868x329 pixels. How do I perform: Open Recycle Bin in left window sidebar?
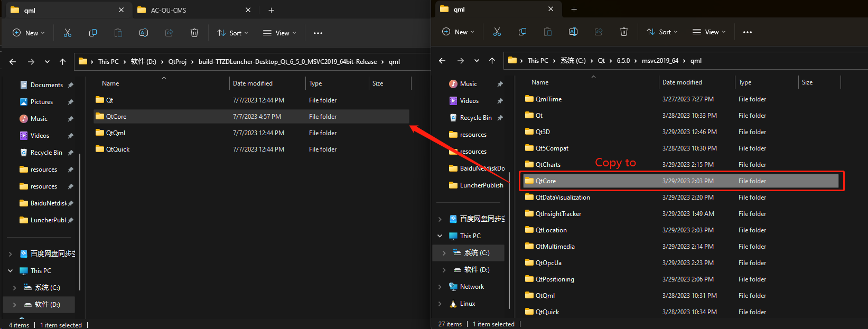point(46,153)
